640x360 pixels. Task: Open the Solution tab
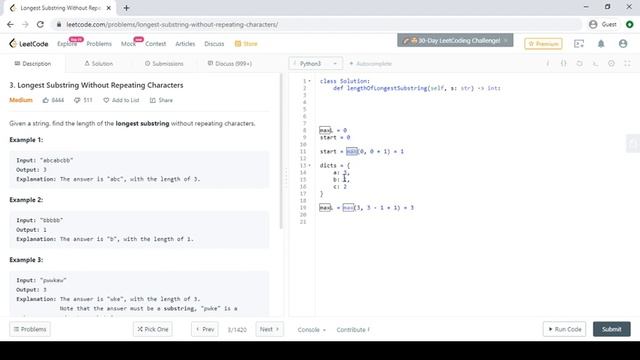point(98,64)
